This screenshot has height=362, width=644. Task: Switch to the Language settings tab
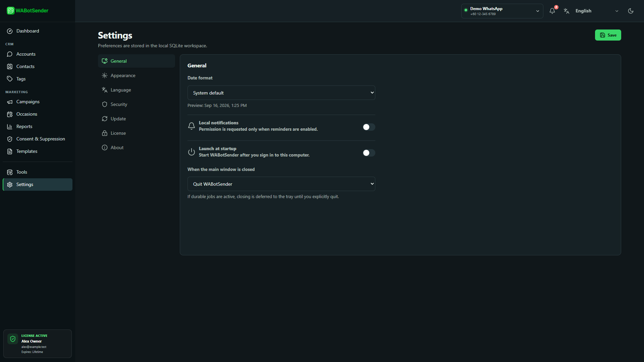pos(137,90)
